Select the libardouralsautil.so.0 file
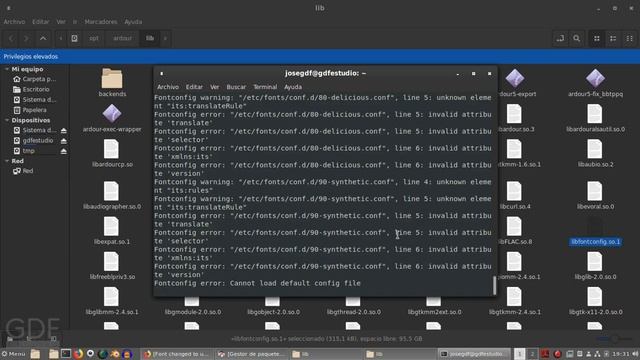 point(595,118)
